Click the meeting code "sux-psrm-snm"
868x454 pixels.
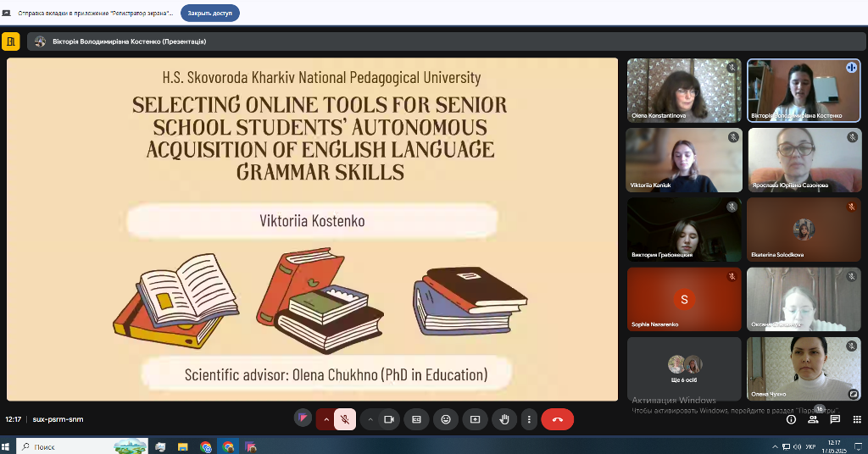[58, 419]
